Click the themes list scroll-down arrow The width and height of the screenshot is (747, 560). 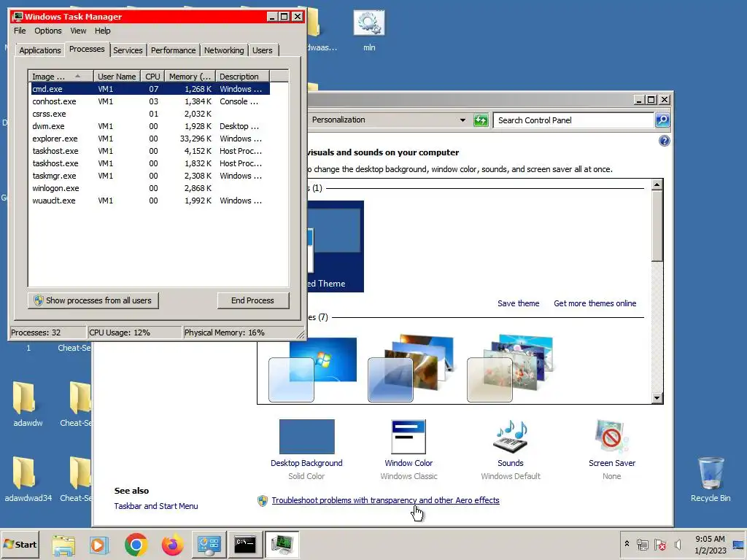click(x=657, y=397)
